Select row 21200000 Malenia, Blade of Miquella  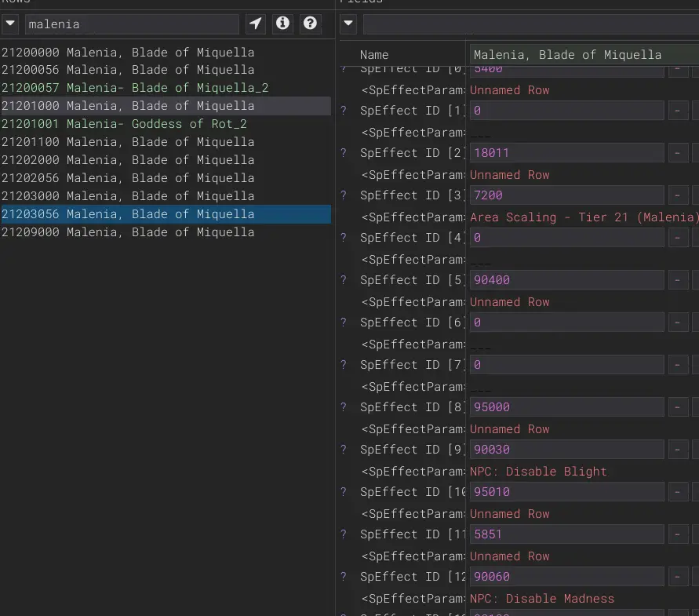tap(166, 53)
